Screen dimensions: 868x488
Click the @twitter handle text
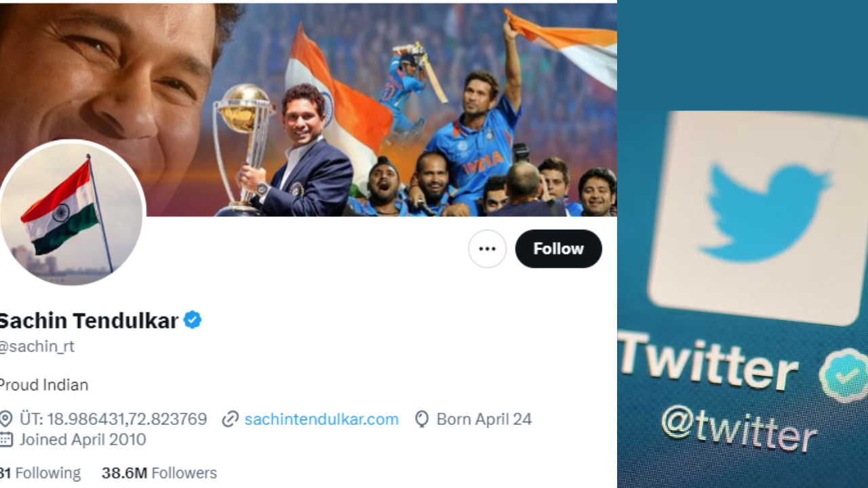(x=739, y=427)
